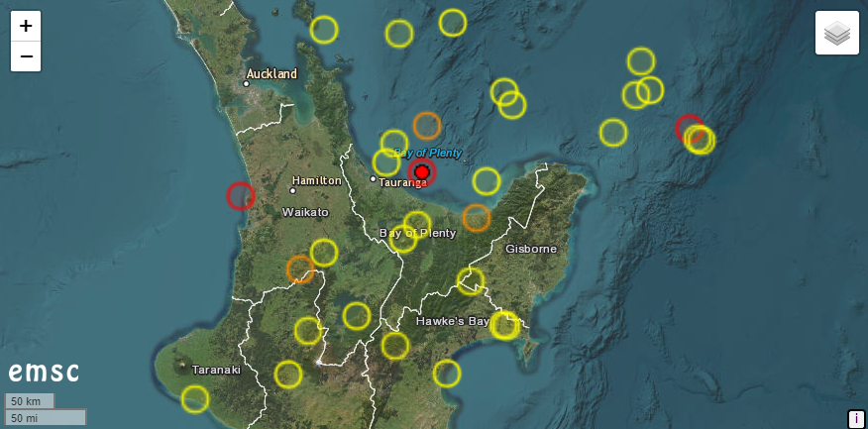Click the 50 mi scale bar

click(x=46, y=417)
